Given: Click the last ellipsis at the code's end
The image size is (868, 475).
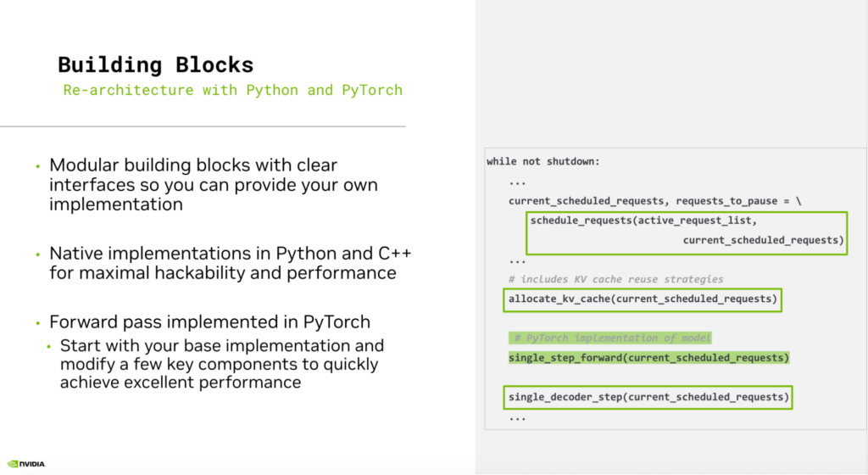Looking at the screenshot, I should (517, 417).
